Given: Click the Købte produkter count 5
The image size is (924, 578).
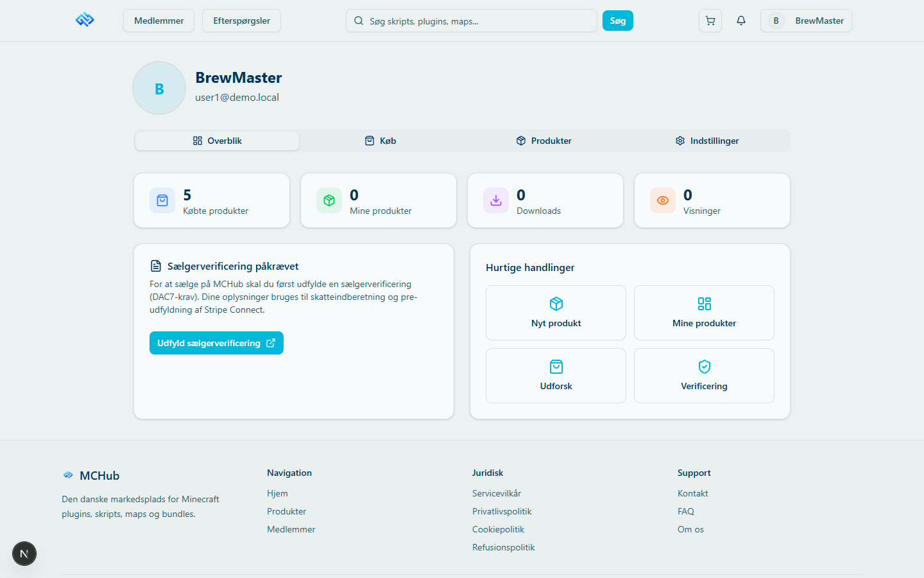Looking at the screenshot, I should coord(187,195).
